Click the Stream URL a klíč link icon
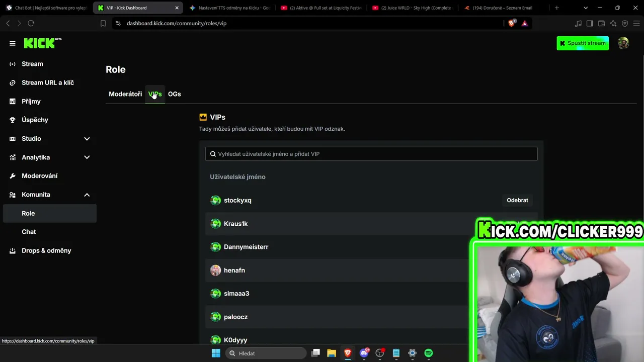The image size is (644, 362). pos(13,82)
